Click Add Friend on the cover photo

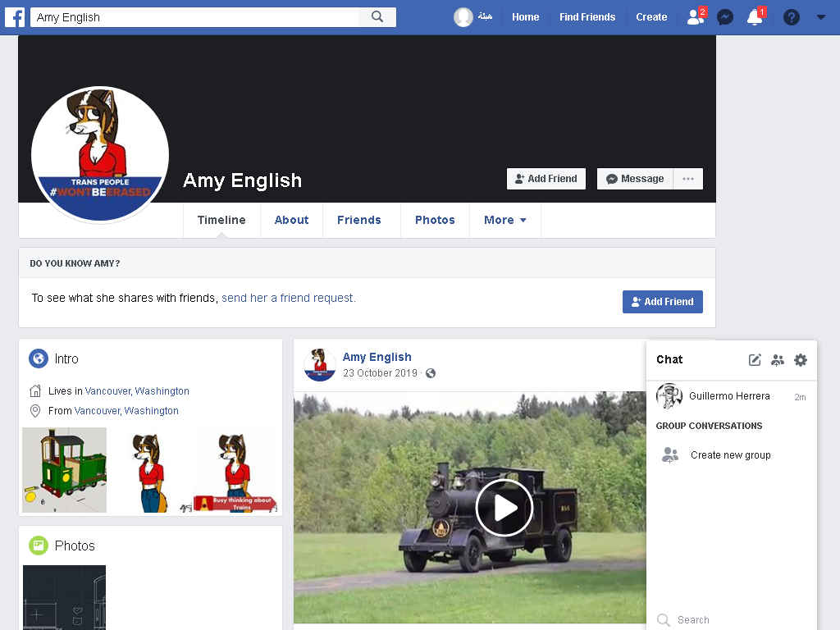(546, 179)
